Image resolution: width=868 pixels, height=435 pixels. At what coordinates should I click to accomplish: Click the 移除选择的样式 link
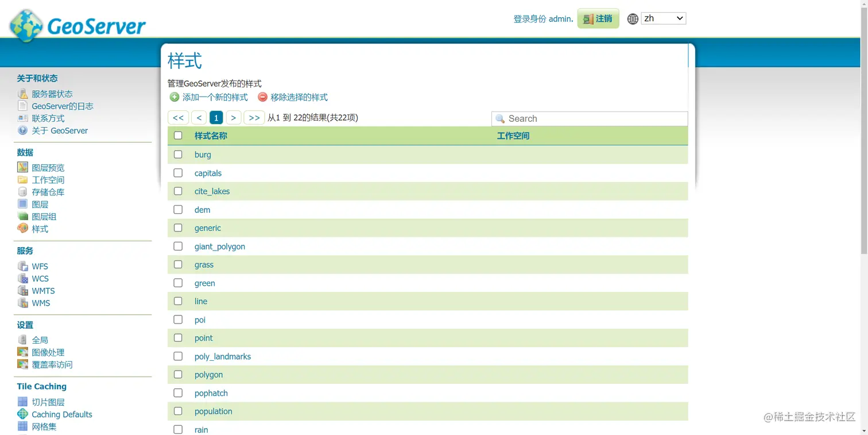[x=299, y=97]
